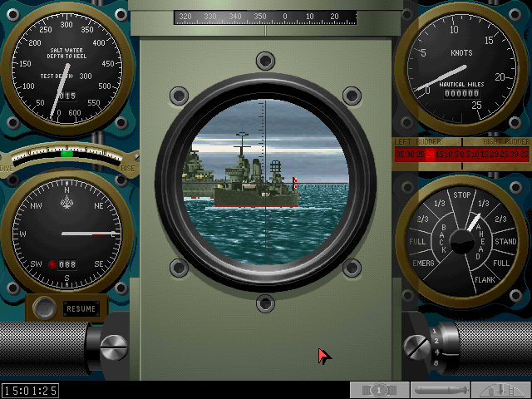
Task: Click the RISE label on the angle gauge
Action: (128, 168)
